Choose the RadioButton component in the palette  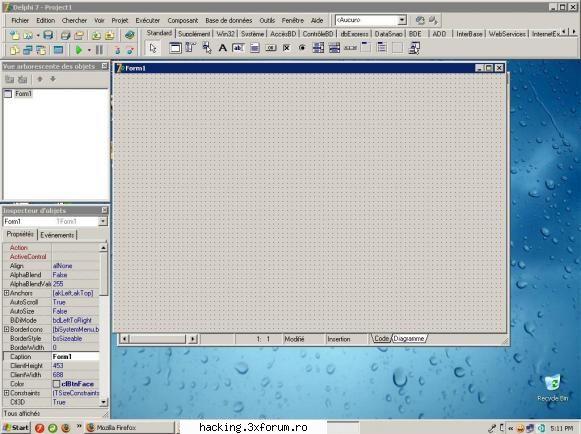click(x=302, y=48)
